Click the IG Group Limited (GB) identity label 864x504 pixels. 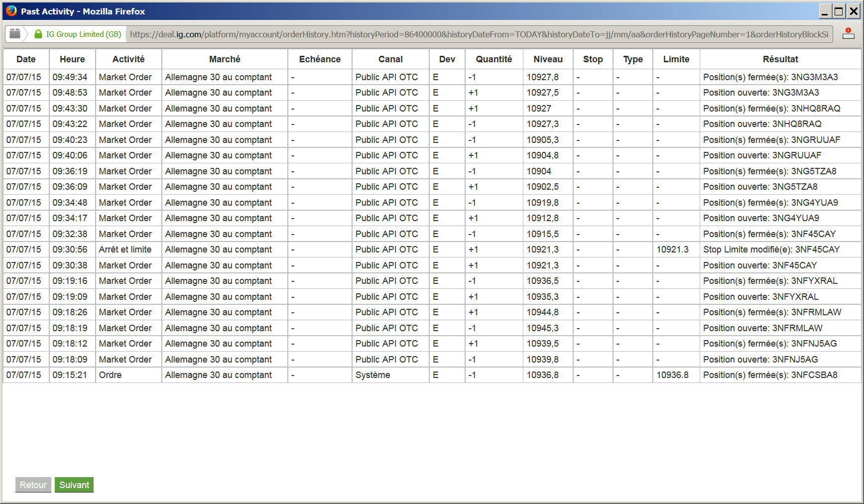tap(84, 34)
